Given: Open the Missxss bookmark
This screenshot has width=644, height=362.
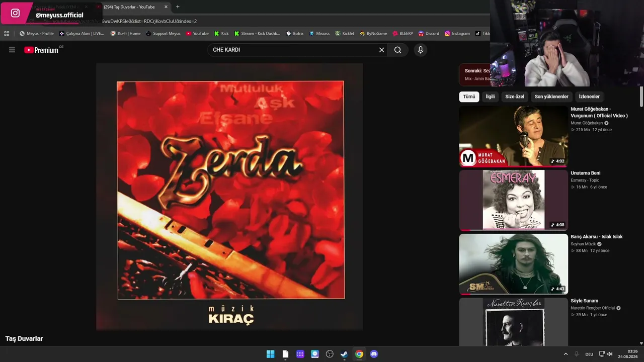Looking at the screenshot, I should coord(319,34).
